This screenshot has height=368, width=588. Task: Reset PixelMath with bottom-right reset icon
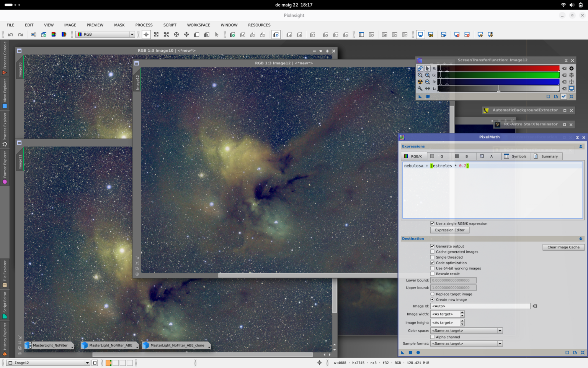point(583,352)
